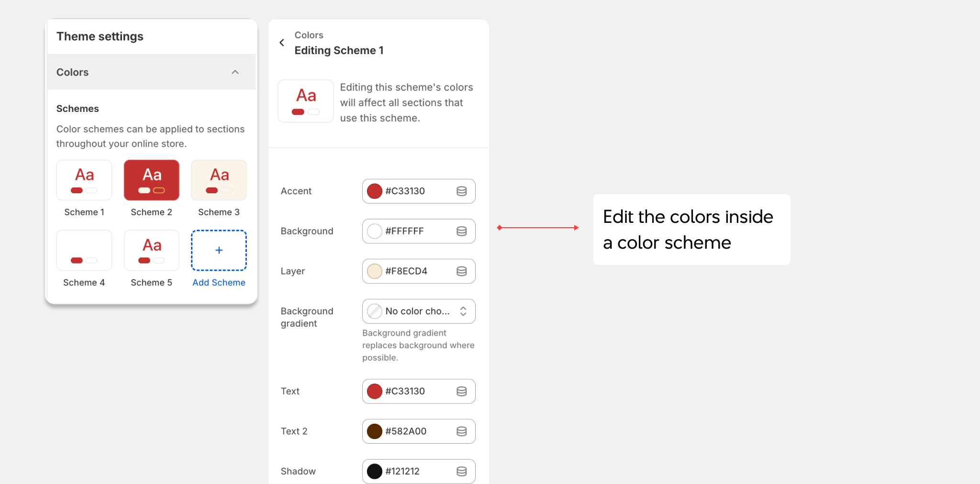Click the empty swatch in gradient dropdown
Viewport: 980px width, 484px height.
[375, 311]
